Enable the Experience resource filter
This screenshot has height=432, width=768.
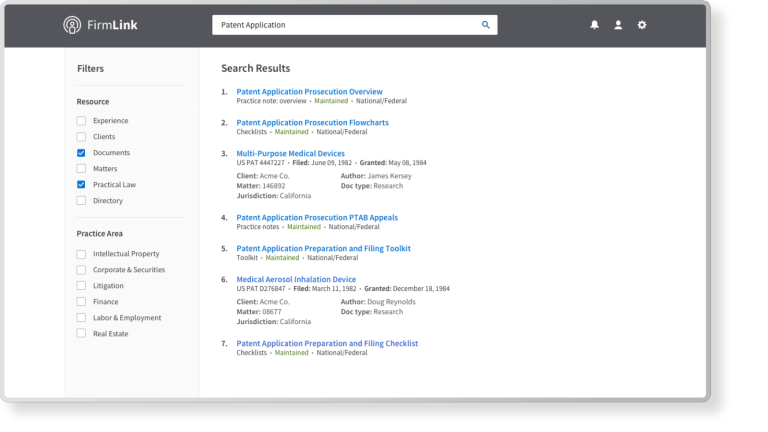coord(81,121)
